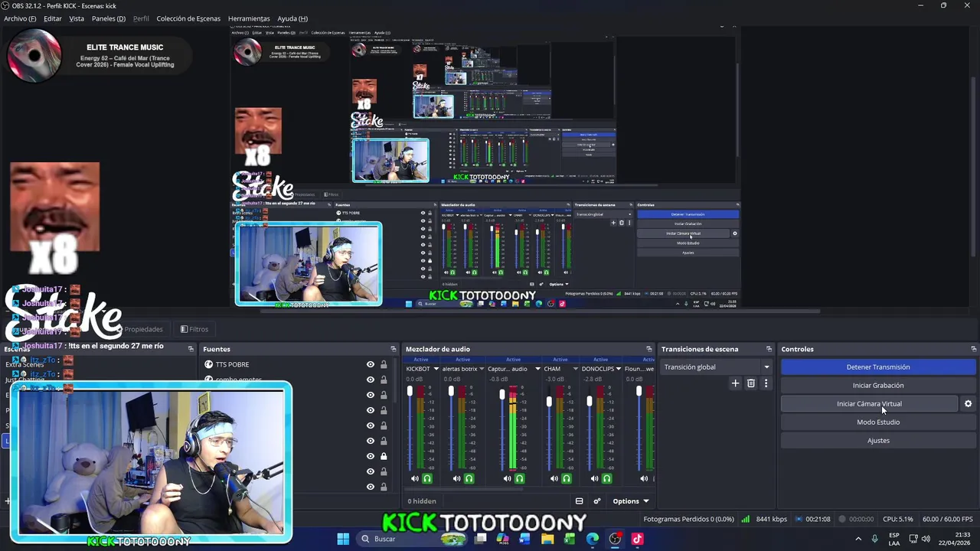Open transition properties three-dot menu

766,383
